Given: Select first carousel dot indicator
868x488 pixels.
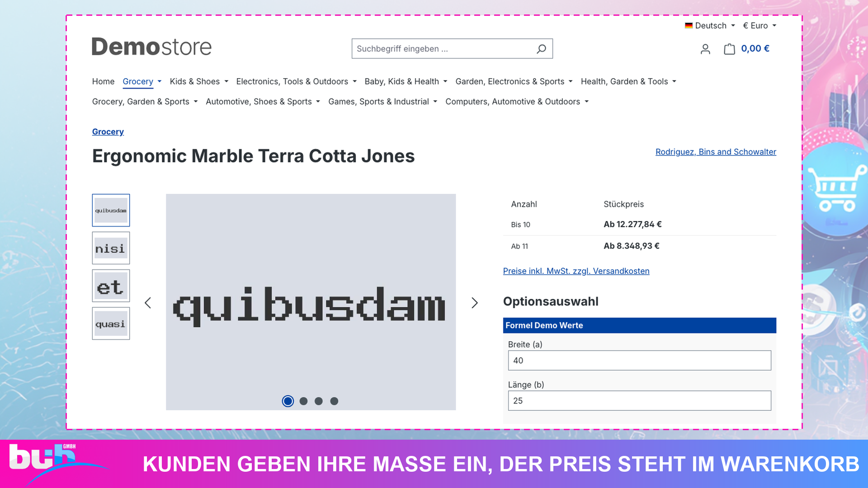Looking at the screenshot, I should tap(288, 401).
